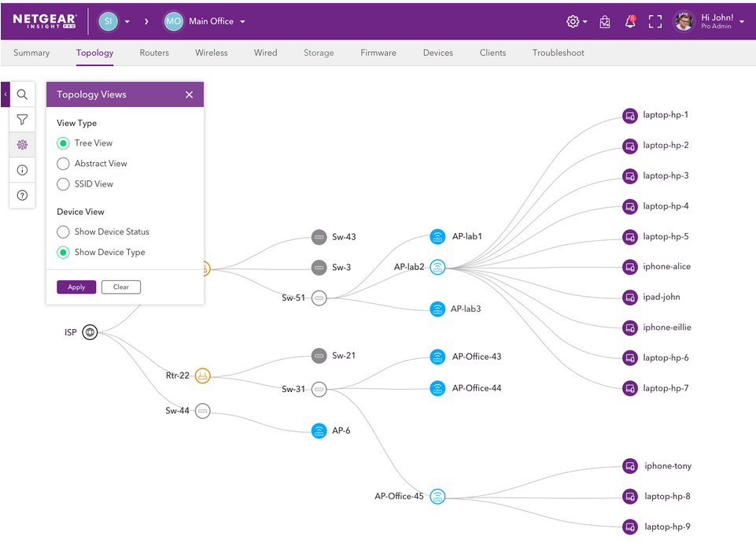The width and height of the screenshot is (756, 544).
Task: Expand the Main Office location dropdown
Action: [x=242, y=22]
